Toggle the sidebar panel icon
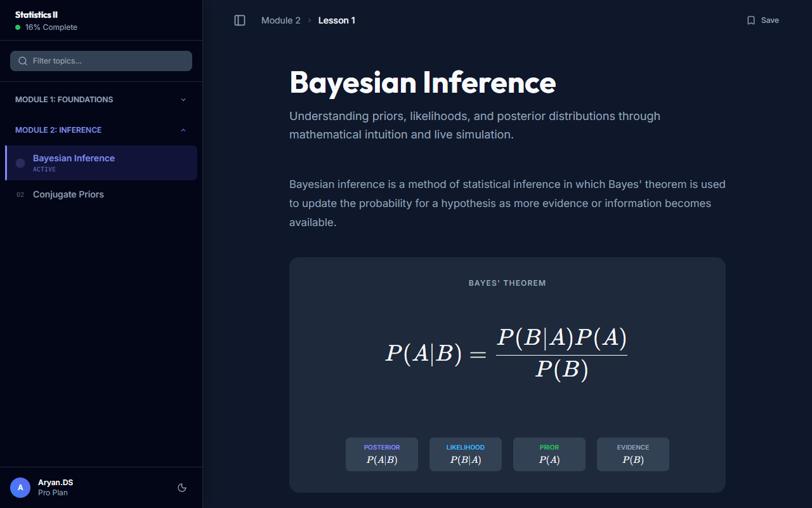Image resolution: width=812 pixels, height=508 pixels. point(240,20)
